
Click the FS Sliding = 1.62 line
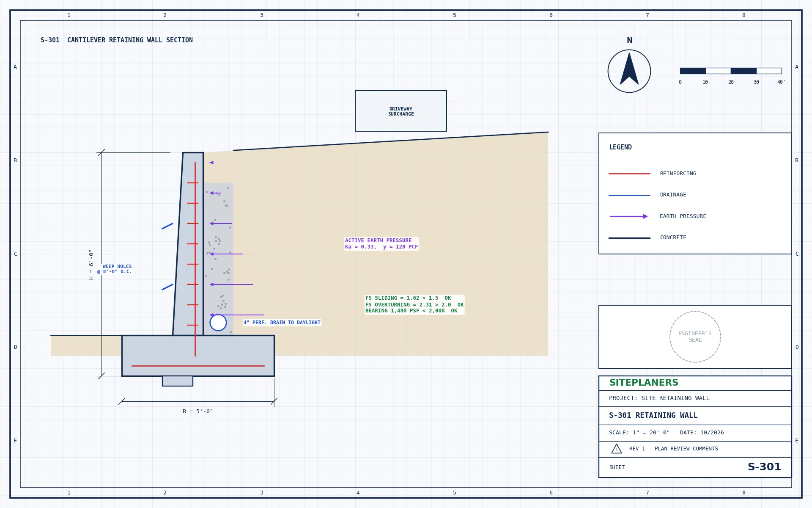tap(408, 298)
